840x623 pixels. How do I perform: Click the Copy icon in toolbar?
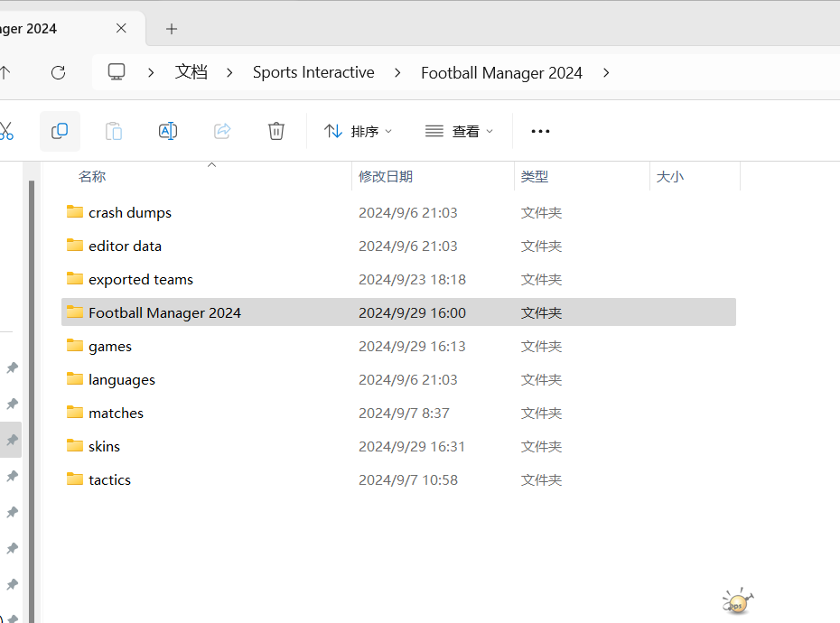click(x=60, y=131)
